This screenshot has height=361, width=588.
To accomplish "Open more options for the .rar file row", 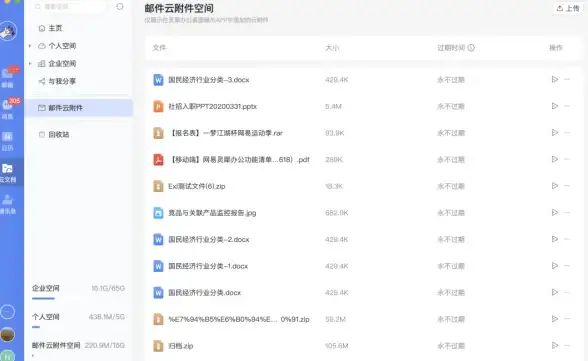I will [567, 133].
